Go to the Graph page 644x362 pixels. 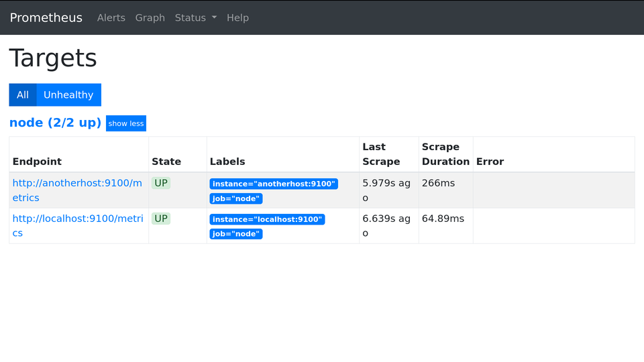[x=150, y=18]
